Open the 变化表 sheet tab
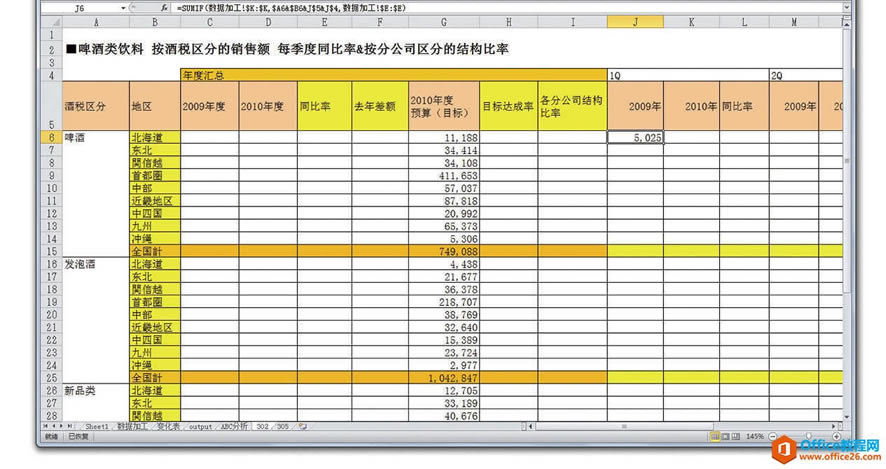This screenshot has width=886, height=469. pos(168,427)
